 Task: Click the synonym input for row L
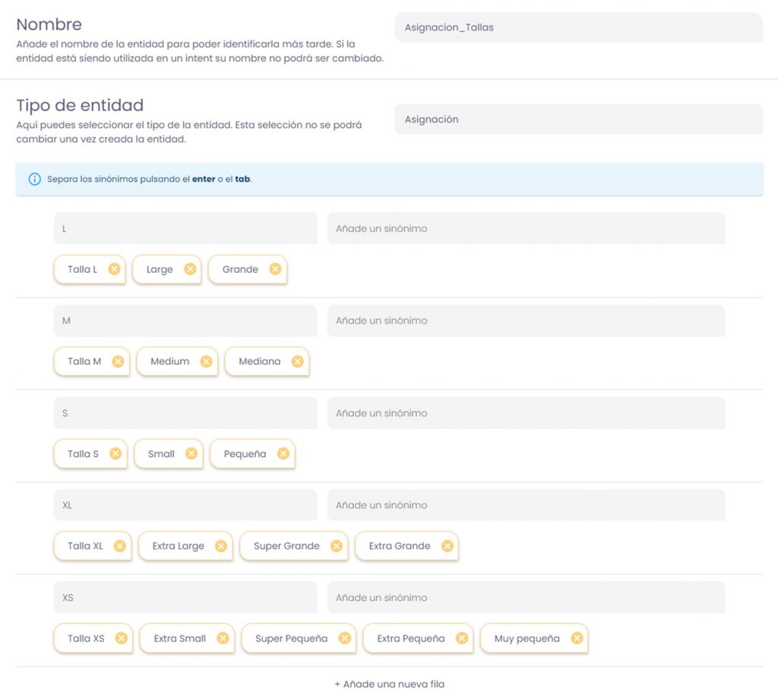point(526,228)
